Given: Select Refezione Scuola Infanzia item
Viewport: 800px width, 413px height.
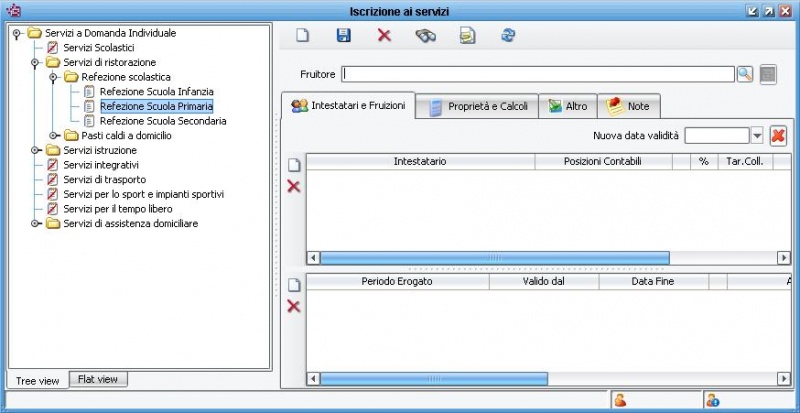Looking at the screenshot, I should pos(157,92).
